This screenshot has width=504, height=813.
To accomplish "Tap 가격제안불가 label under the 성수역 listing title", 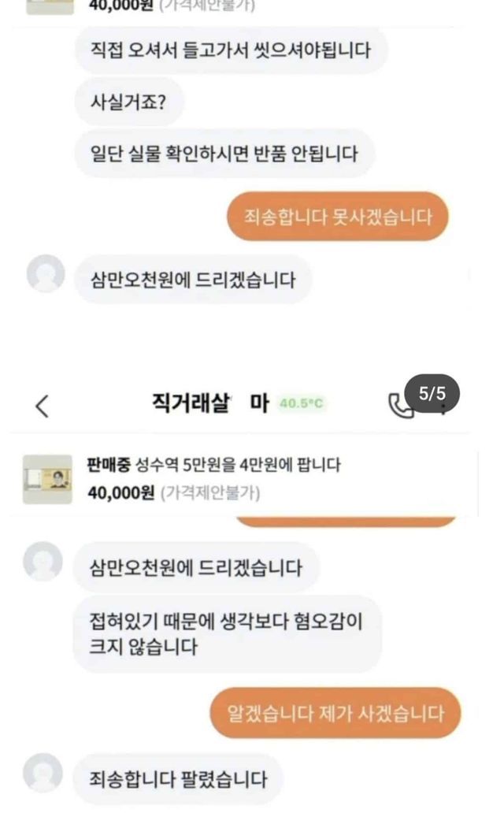I will (x=209, y=494).
